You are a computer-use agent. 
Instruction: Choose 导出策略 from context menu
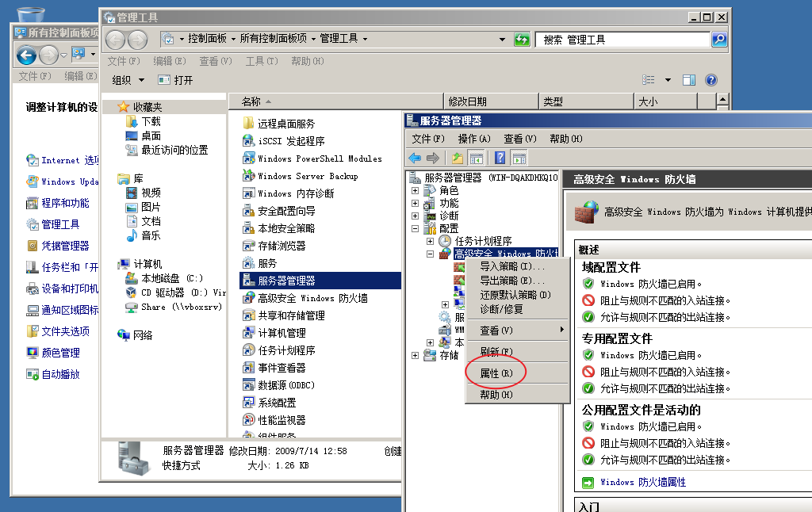pyautogui.click(x=517, y=281)
